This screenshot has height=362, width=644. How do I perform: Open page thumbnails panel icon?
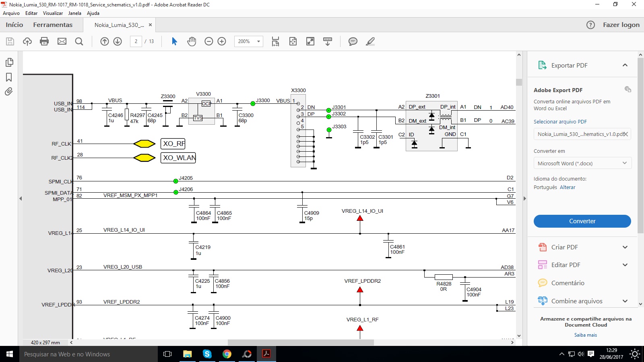coord(9,62)
